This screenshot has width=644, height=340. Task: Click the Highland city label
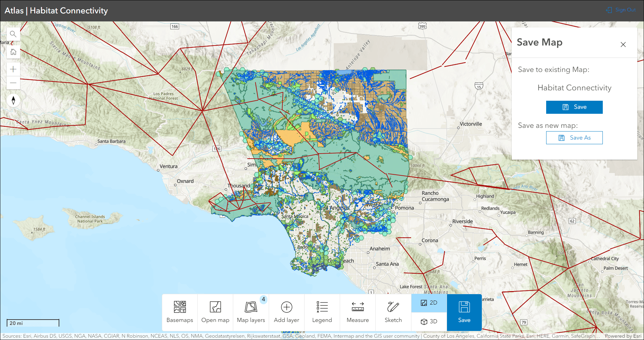[485, 196]
